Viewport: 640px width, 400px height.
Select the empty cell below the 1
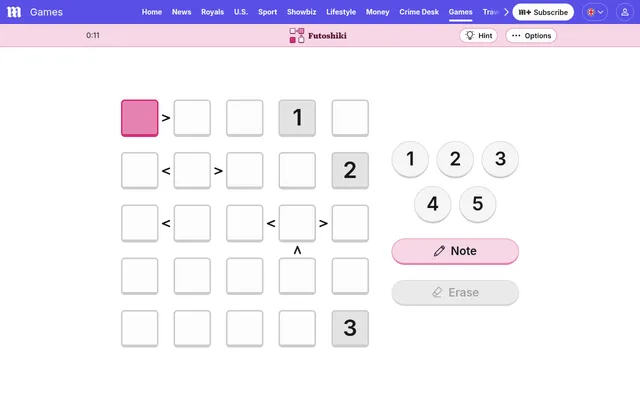297,171
